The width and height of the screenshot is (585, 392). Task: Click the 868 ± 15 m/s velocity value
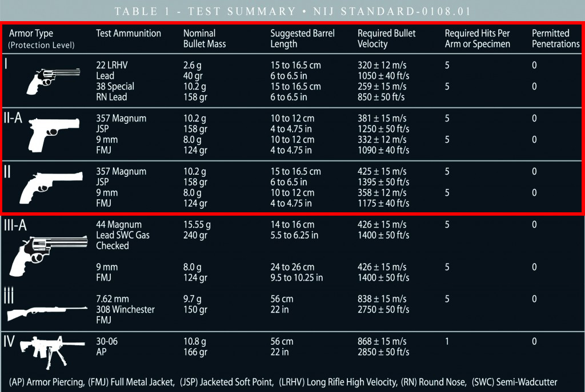tap(382, 341)
